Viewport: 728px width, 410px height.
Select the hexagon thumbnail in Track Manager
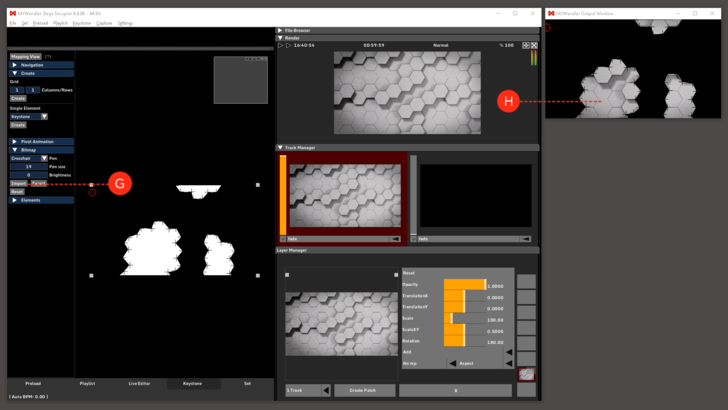[x=345, y=195]
